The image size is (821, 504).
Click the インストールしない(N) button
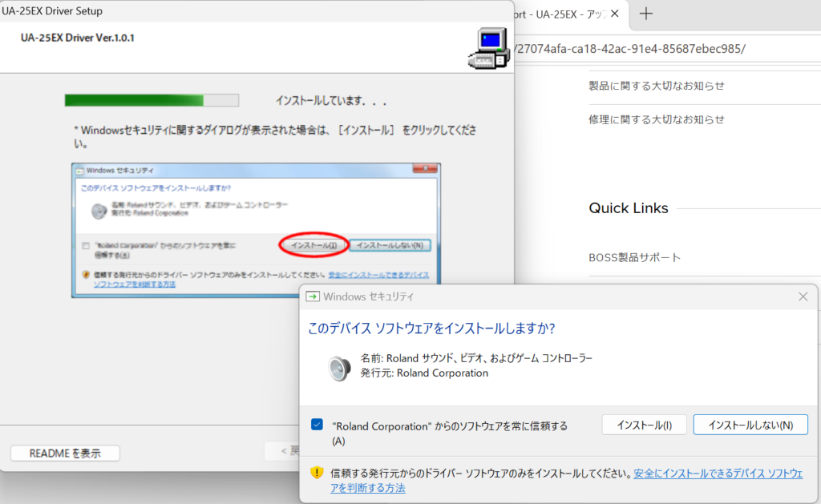point(750,425)
